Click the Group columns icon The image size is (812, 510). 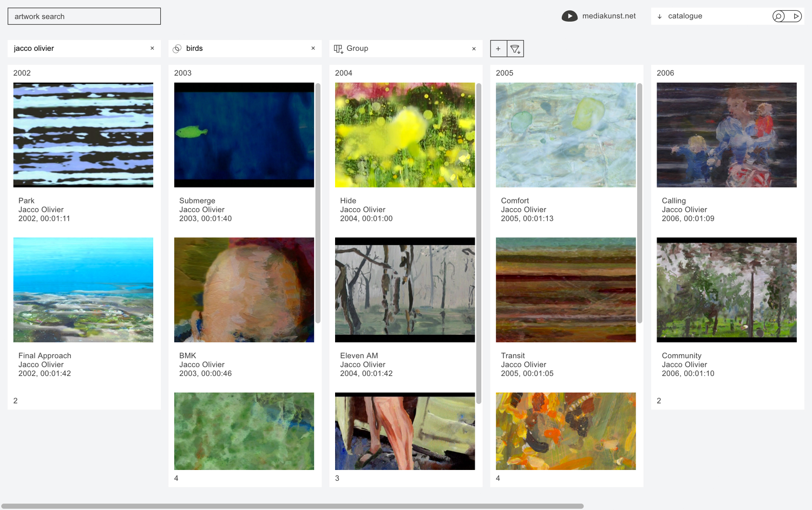tap(338, 49)
